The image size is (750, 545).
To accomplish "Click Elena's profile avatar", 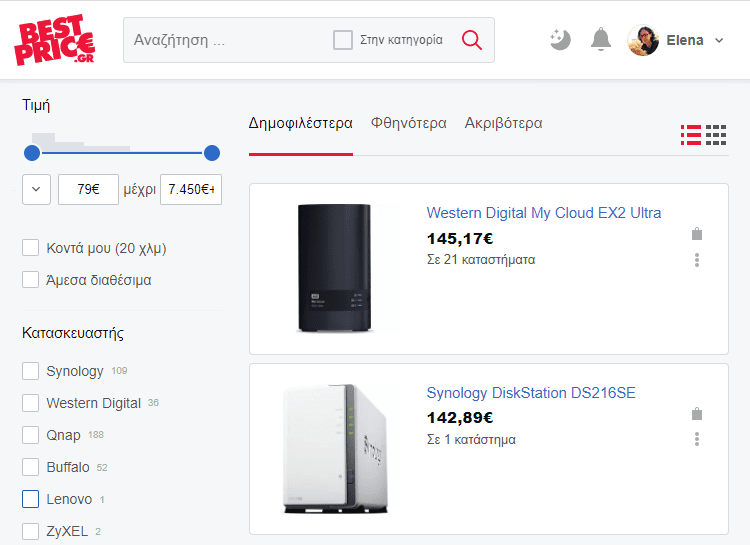I will 643,40.
